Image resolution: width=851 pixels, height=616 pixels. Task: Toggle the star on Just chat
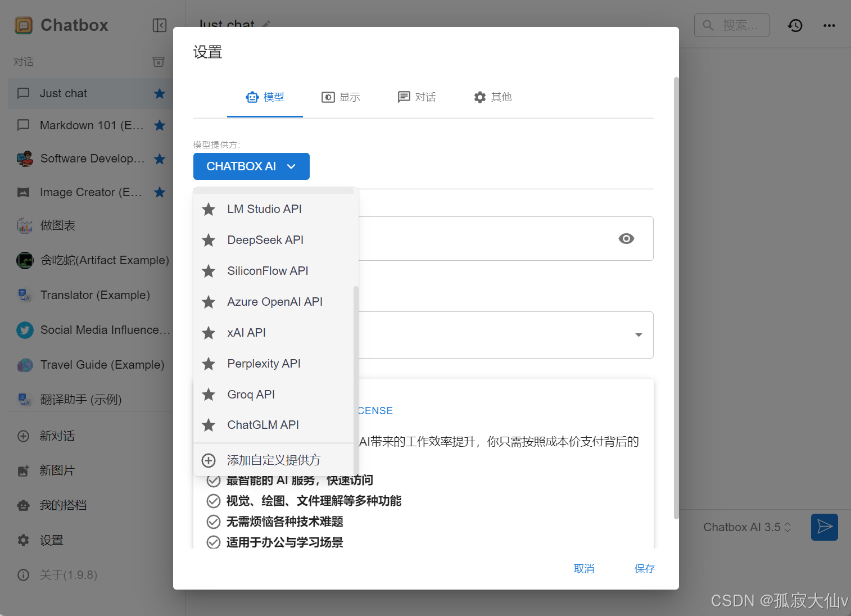click(160, 93)
